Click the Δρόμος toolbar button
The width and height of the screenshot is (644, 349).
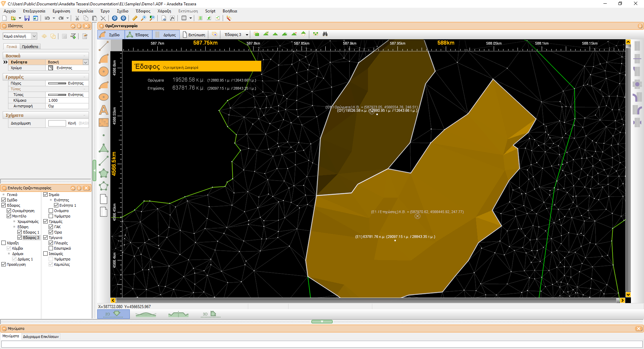tap(166, 35)
